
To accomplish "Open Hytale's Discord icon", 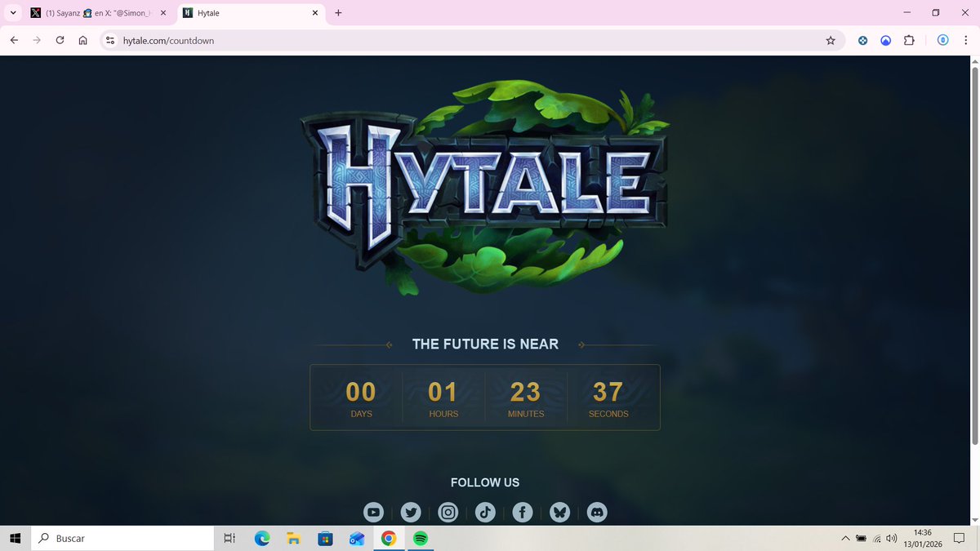I will click(x=598, y=513).
